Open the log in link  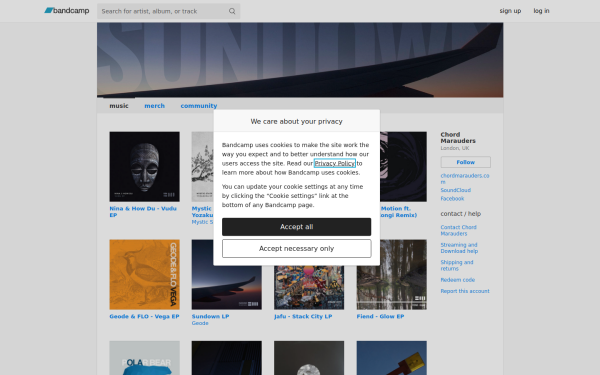coord(541,11)
